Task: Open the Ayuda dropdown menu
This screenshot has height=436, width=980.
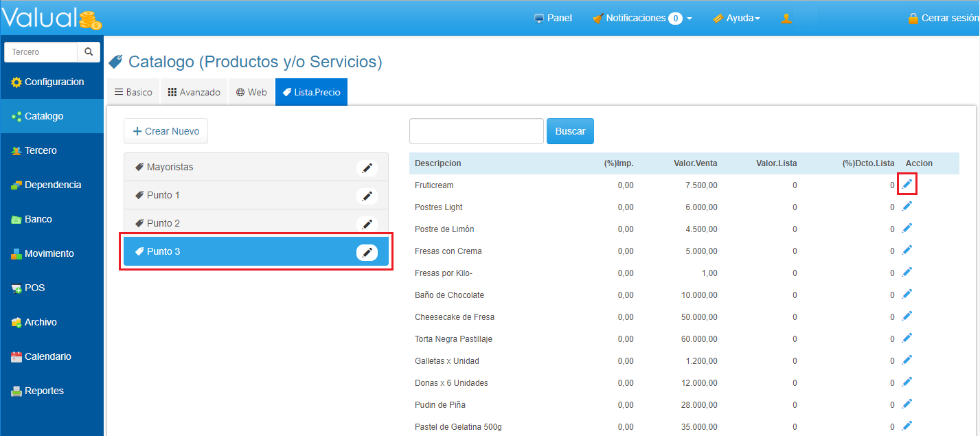Action: (x=736, y=19)
